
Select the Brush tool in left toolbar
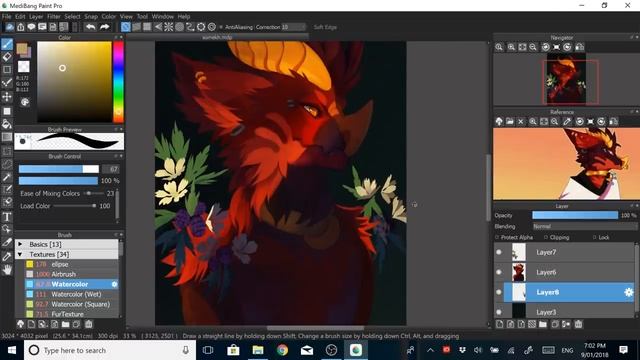(7, 44)
